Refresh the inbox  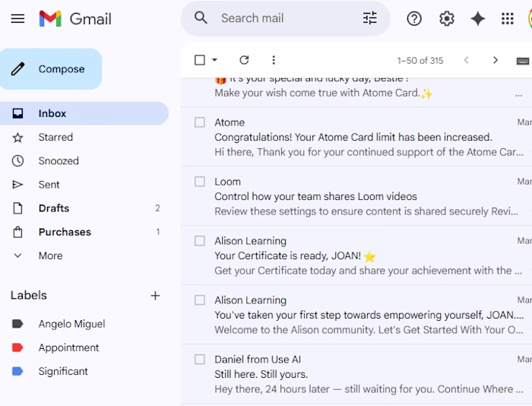tap(244, 60)
